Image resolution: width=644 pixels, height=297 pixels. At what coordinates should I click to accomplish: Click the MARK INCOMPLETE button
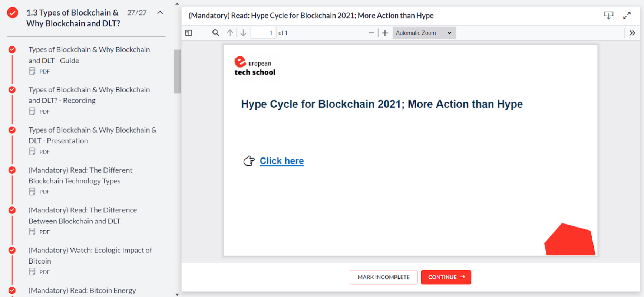[383, 277]
